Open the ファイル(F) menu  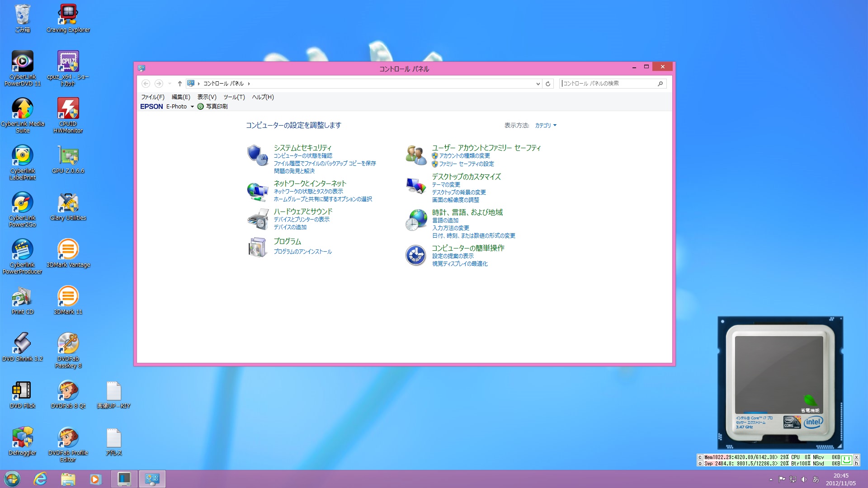coord(152,97)
